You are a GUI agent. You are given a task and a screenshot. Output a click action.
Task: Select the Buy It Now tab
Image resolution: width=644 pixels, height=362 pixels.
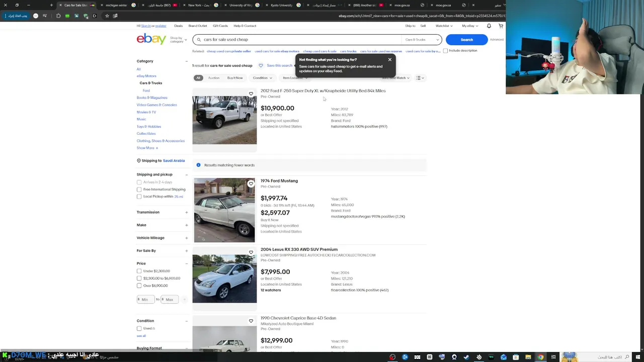tap(235, 78)
